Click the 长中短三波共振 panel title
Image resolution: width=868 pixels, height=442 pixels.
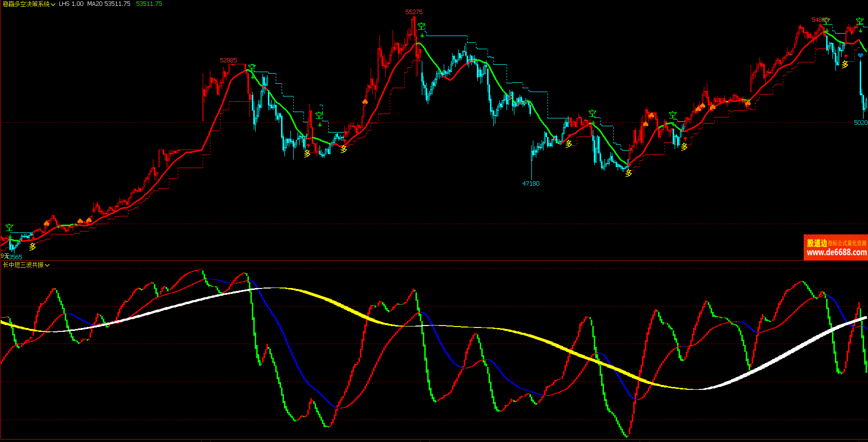click(x=23, y=265)
